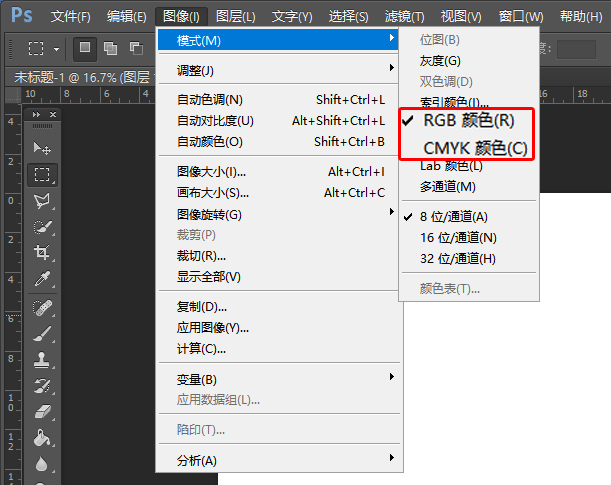
Task: Select the Rectangular Marquee tool in toolbox
Action: (42, 175)
